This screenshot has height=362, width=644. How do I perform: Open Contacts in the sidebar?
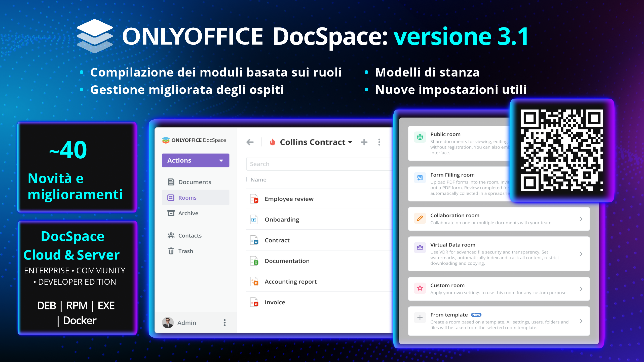coord(195,236)
